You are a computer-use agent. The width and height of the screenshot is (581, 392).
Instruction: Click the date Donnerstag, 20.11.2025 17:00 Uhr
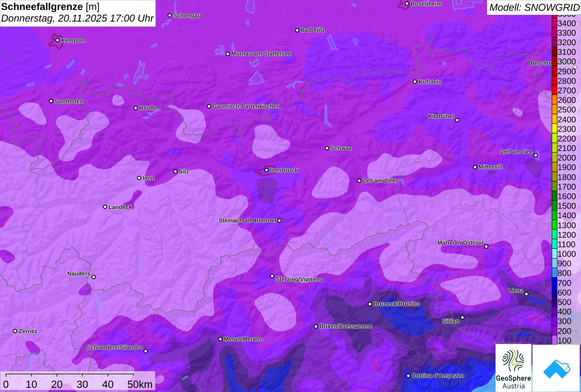[x=77, y=19]
